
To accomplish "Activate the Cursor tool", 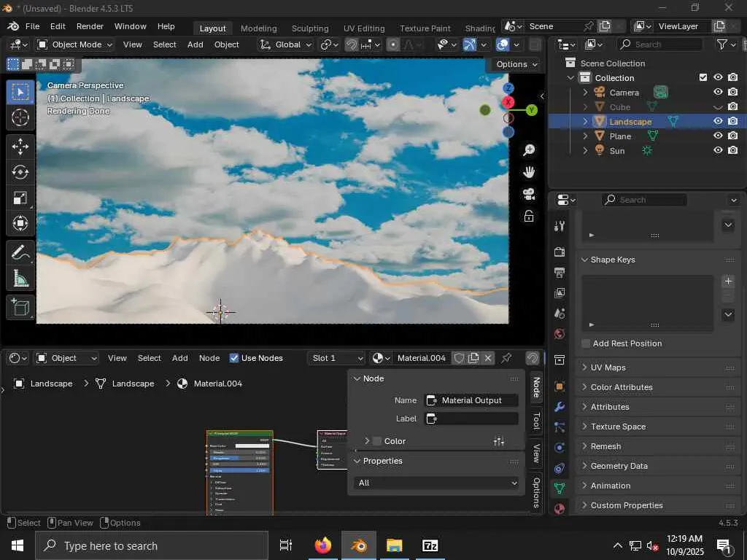I will click(x=20, y=117).
